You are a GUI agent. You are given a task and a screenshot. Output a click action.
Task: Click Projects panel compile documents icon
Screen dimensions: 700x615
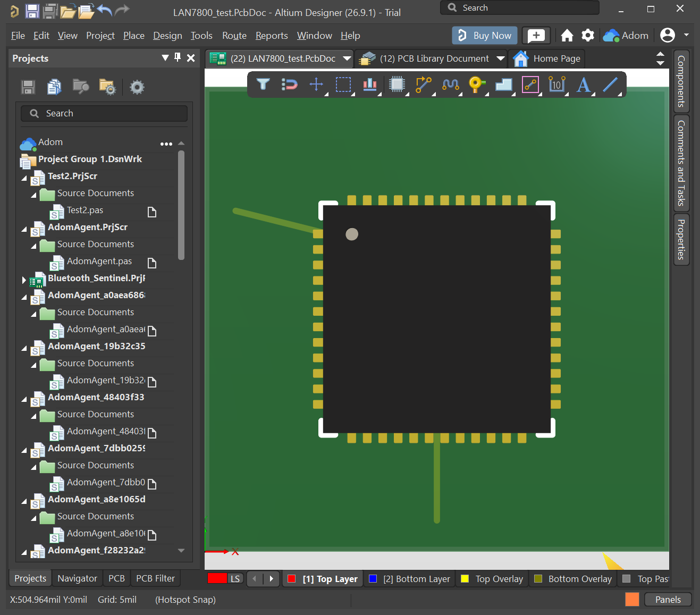point(54,87)
